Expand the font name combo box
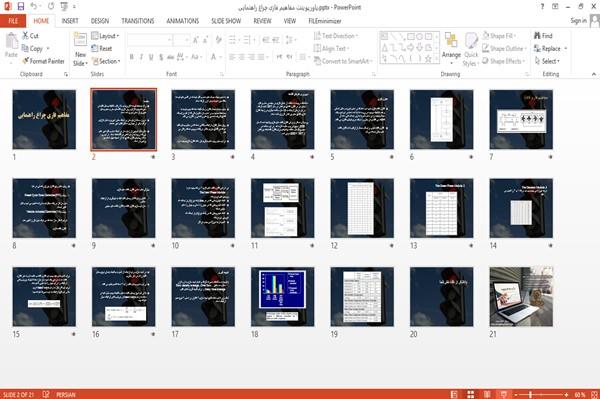This screenshot has width=600, height=399. point(169,40)
